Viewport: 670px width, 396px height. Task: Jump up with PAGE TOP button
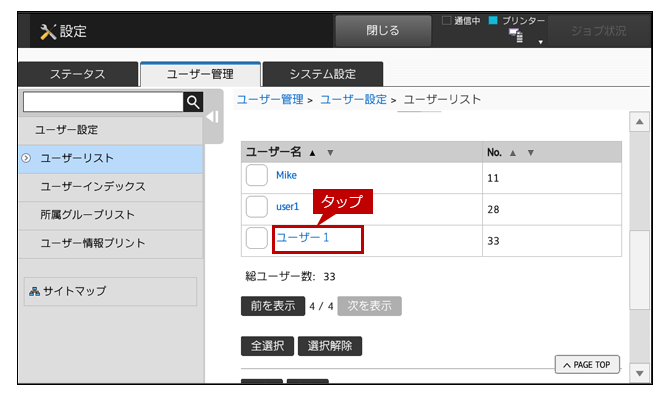(587, 365)
